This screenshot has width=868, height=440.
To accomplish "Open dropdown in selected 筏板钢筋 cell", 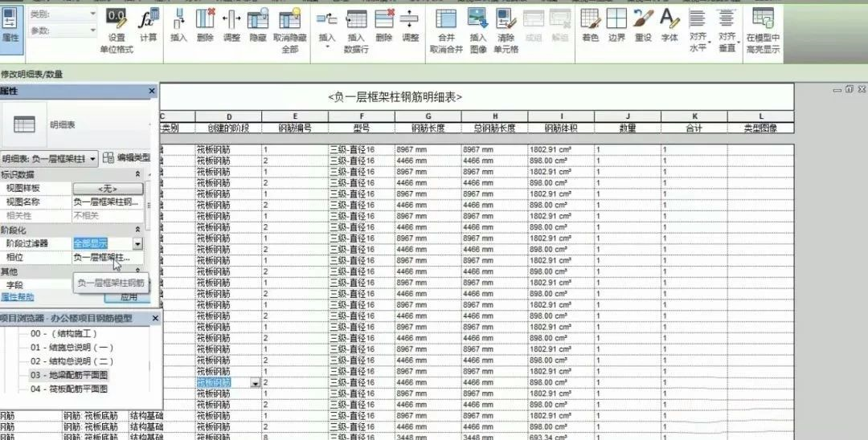I will (256, 384).
